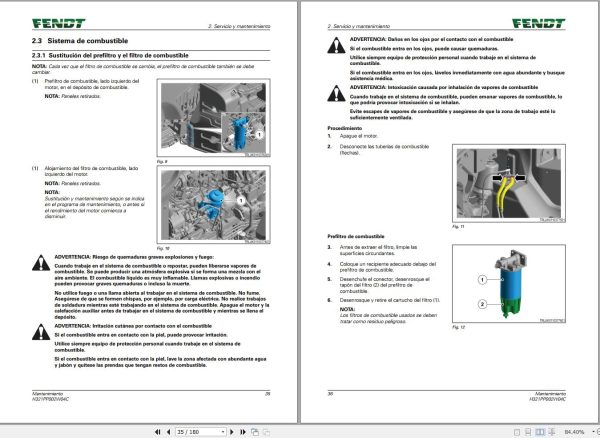
Task: Click figure 11 fuel lines image
Action: [509, 183]
